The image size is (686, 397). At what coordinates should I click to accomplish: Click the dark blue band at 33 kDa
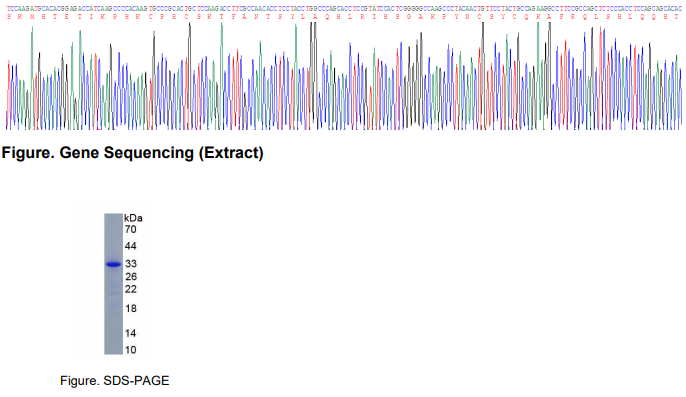pos(113,264)
